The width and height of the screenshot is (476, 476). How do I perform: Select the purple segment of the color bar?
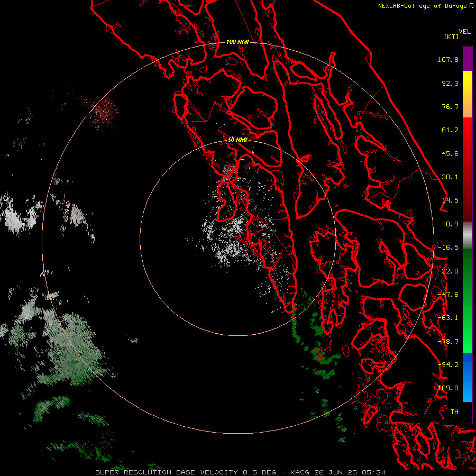(467, 59)
